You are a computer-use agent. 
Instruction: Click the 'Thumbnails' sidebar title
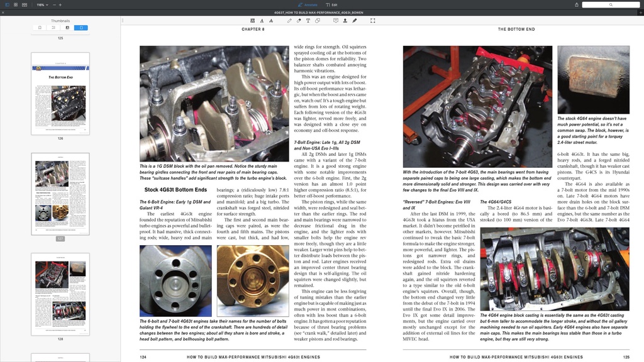coord(60,21)
